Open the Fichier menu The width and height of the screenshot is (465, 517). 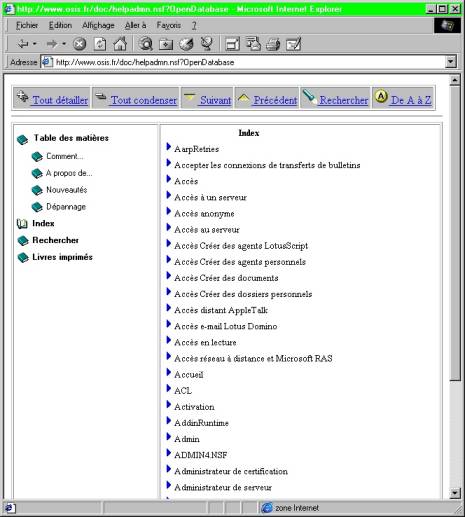click(x=27, y=25)
